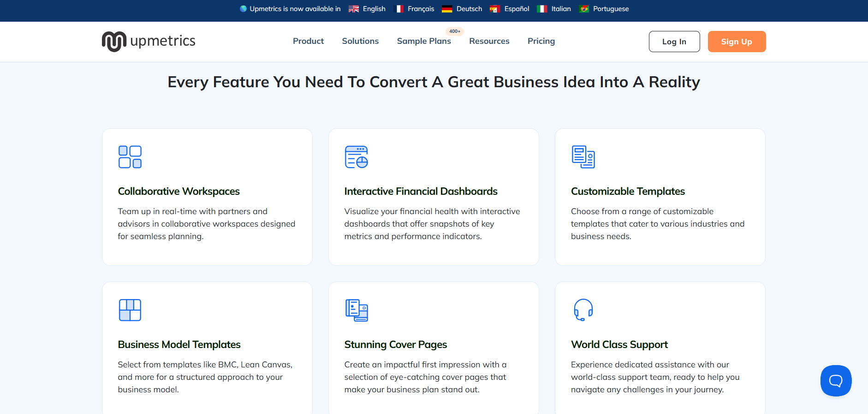The height and width of the screenshot is (414, 868).
Task: Click the Spanish flag icon
Action: [x=494, y=9]
